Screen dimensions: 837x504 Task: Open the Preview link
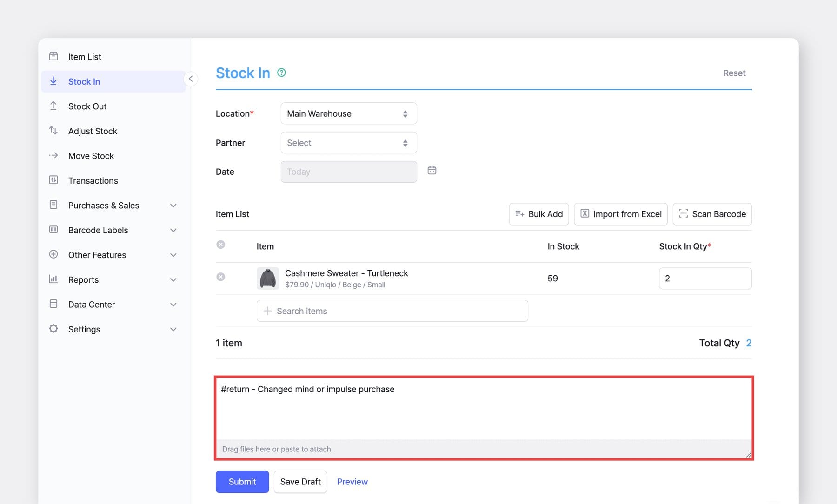tap(352, 482)
